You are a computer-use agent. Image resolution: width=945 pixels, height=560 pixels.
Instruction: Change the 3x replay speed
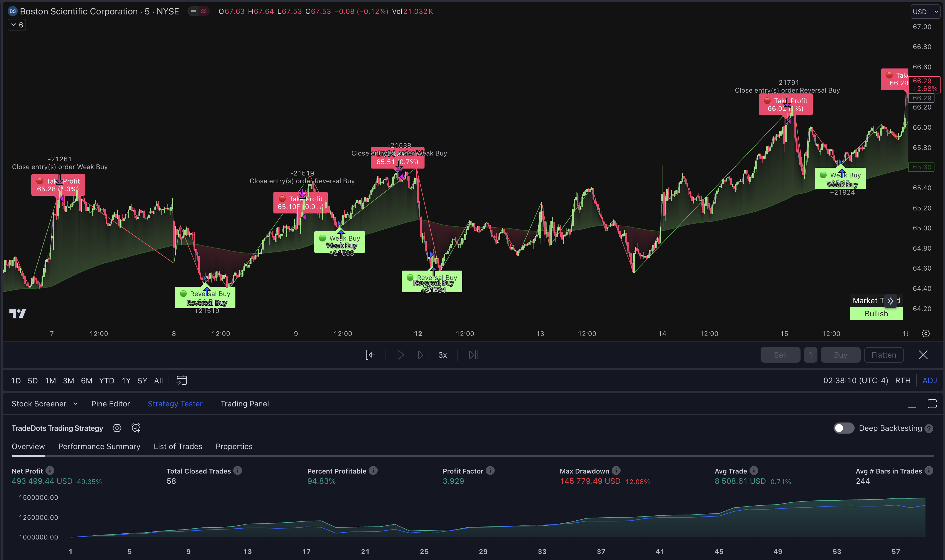pos(442,355)
